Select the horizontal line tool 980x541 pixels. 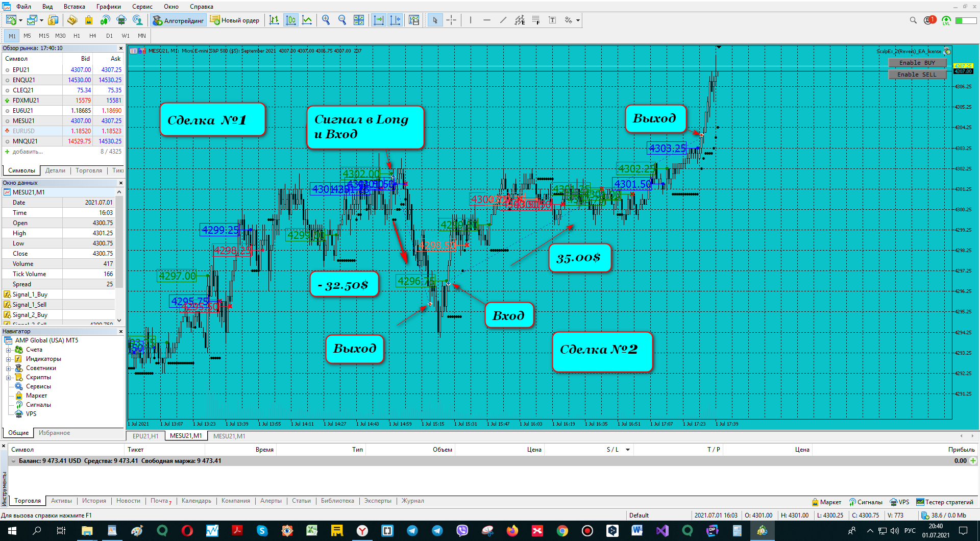click(x=487, y=20)
